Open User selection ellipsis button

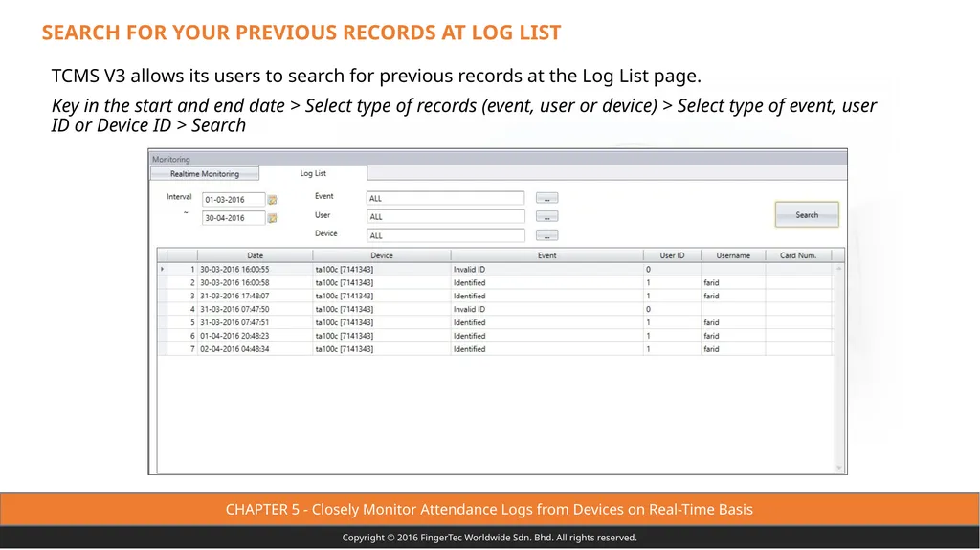tap(546, 217)
